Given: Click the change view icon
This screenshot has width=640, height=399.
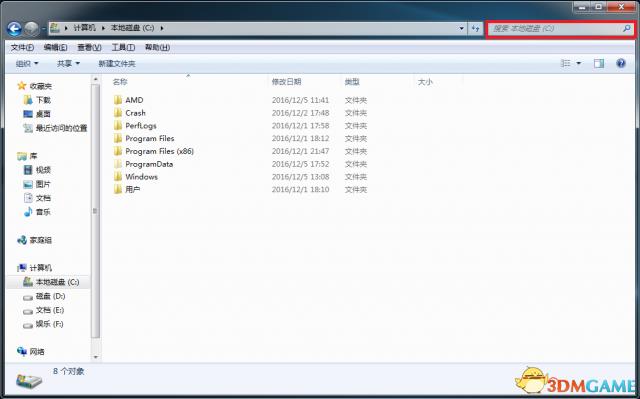Looking at the screenshot, I should (x=566, y=63).
